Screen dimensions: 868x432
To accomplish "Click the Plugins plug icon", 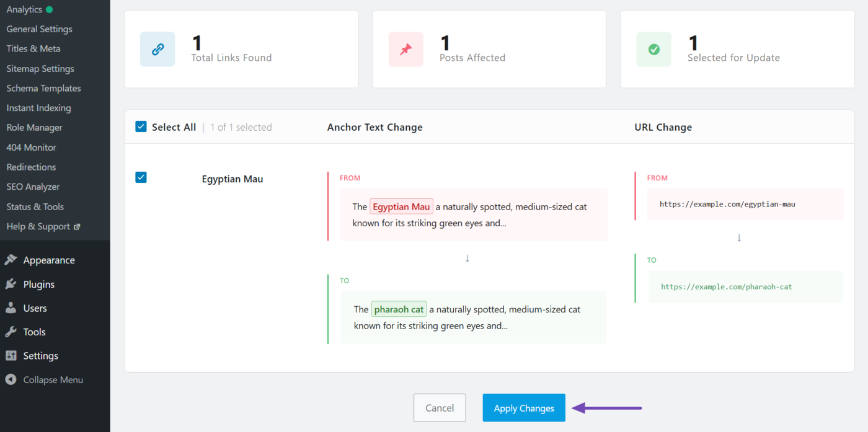I will pos(11,284).
